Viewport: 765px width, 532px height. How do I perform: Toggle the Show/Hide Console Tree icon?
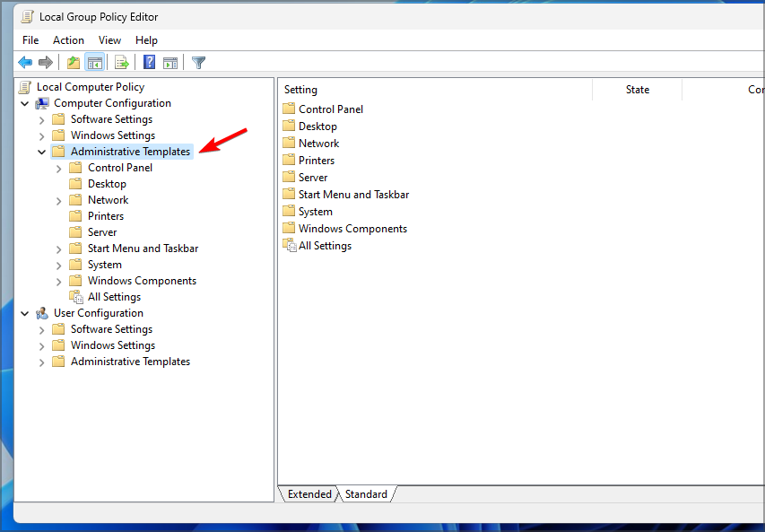pos(95,63)
